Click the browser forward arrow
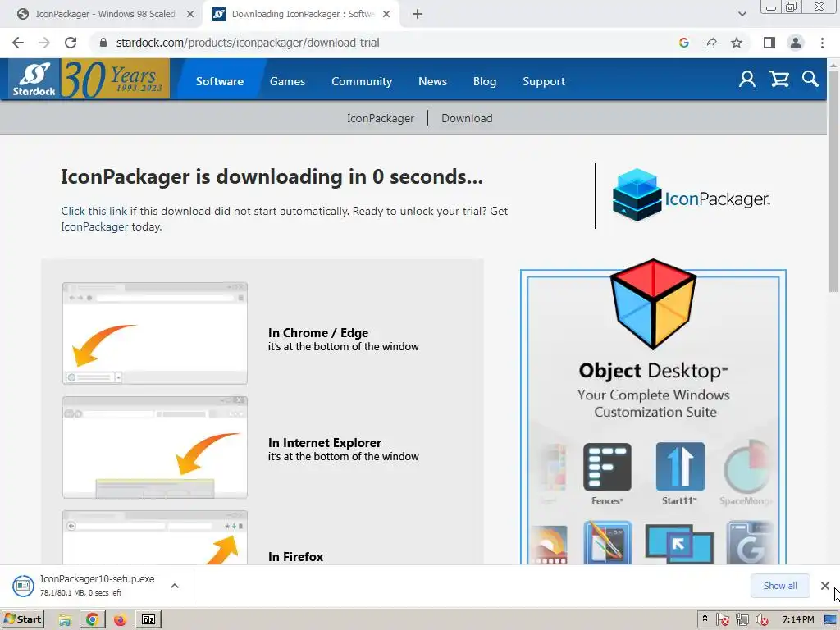840x630 pixels. pyautogui.click(x=44, y=43)
